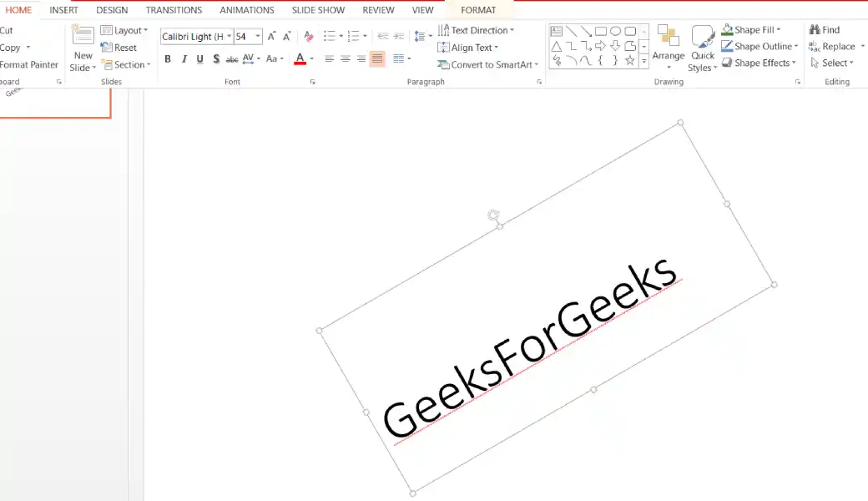
Task: Select the Left Brace shape
Action: click(x=601, y=60)
